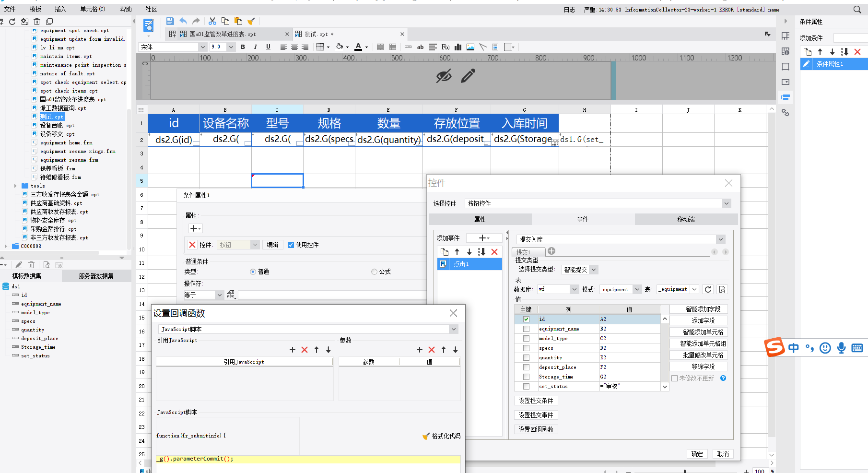
Task: Click the 编辑 button next to widget type
Action: (272, 245)
